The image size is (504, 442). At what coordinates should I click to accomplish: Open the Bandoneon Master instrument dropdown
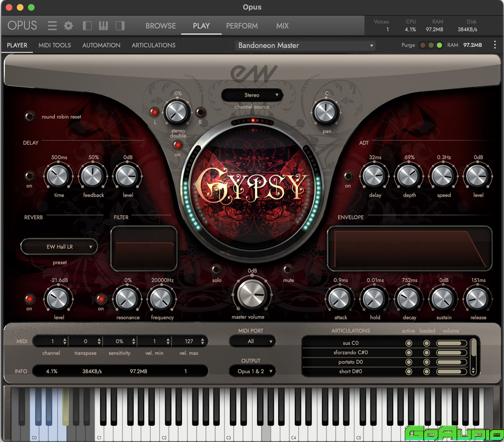coord(305,45)
